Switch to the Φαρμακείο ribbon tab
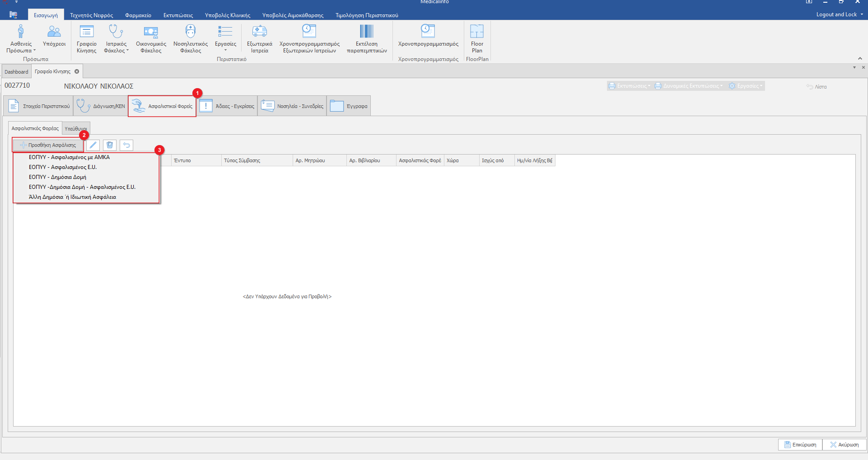Screen dimensions: 868x460 tap(138, 15)
